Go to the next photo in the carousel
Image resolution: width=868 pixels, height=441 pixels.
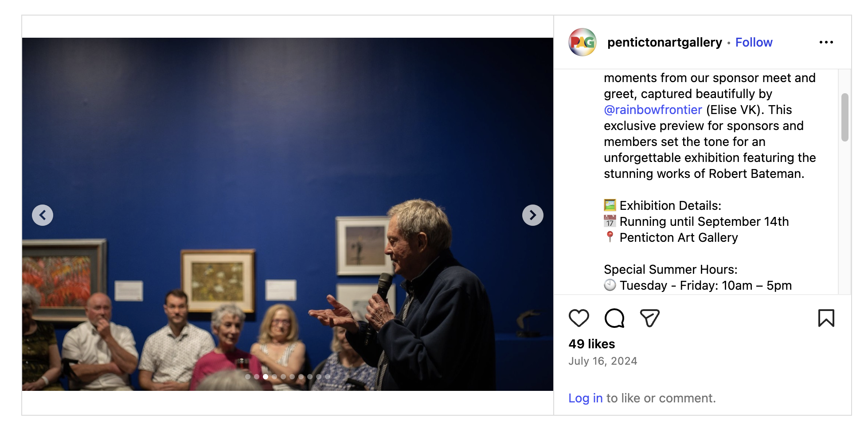[x=532, y=215]
